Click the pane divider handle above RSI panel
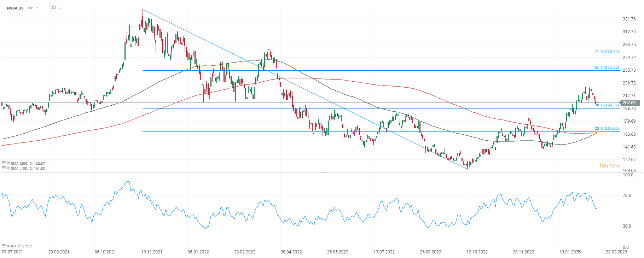Image resolution: width=644 pixels, height=258 pixels. tap(324, 173)
